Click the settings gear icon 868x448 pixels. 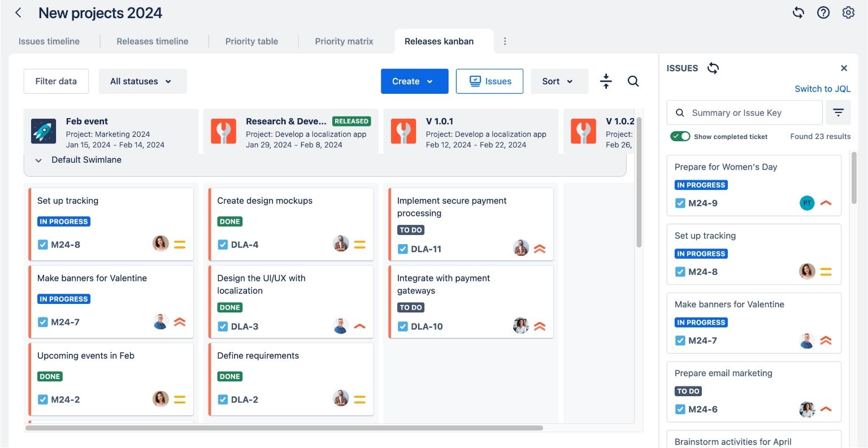[848, 12]
